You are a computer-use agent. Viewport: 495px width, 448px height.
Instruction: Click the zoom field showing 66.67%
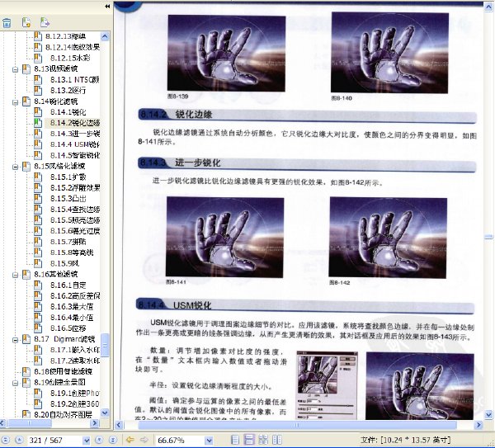[x=180, y=440]
